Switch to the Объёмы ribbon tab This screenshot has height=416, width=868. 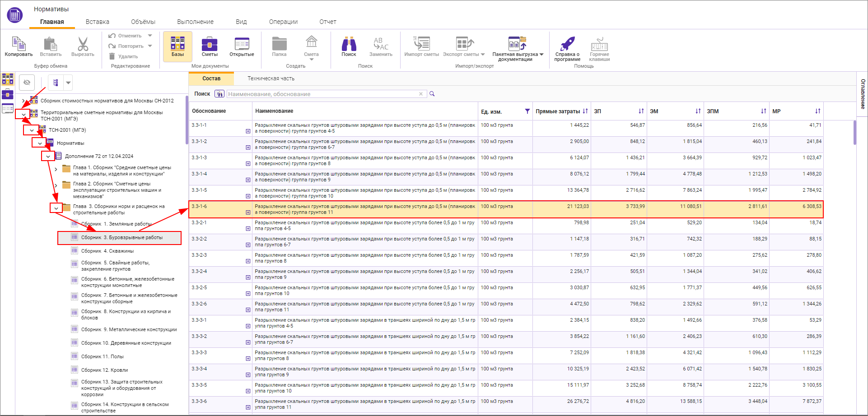pos(143,22)
